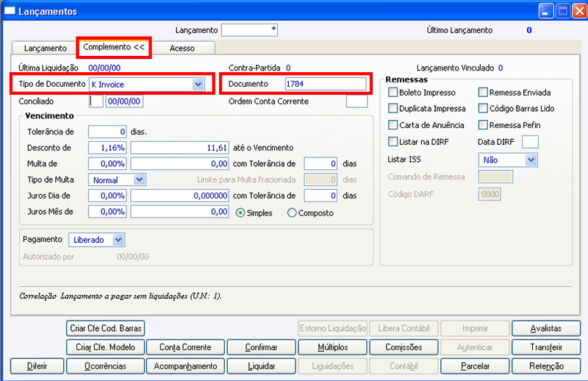
Task: Click the Lançamentos window title icon
Action: (x=10, y=11)
